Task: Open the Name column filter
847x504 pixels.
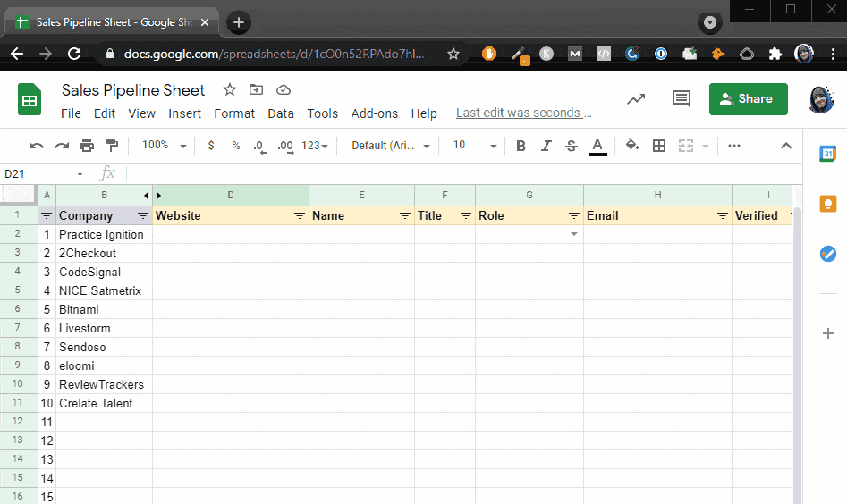Action: tap(404, 216)
